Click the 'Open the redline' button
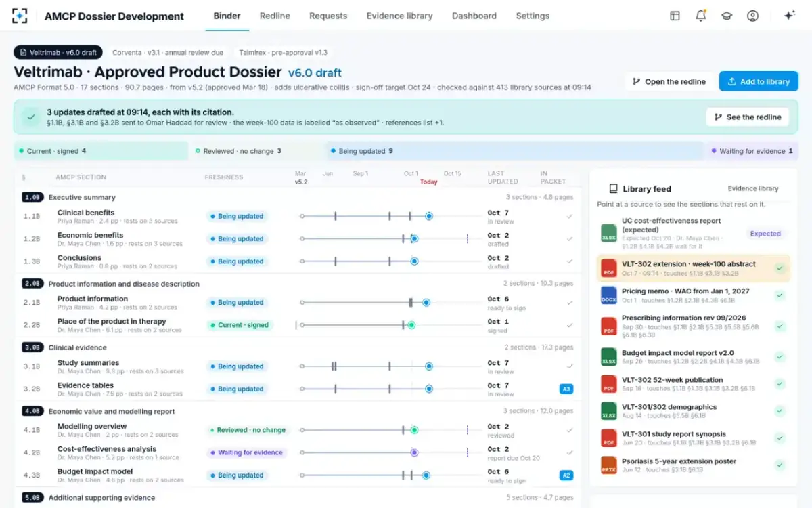This screenshot has height=508, width=812. click(669, 81)
